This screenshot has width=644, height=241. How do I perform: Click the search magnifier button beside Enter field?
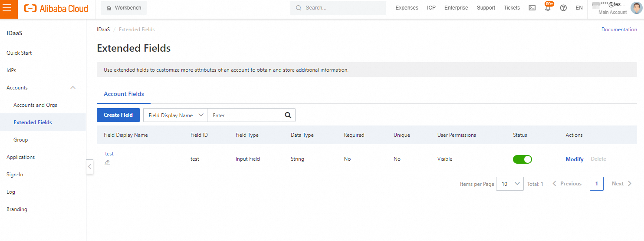pyautogui.click(x=288, y=115)
